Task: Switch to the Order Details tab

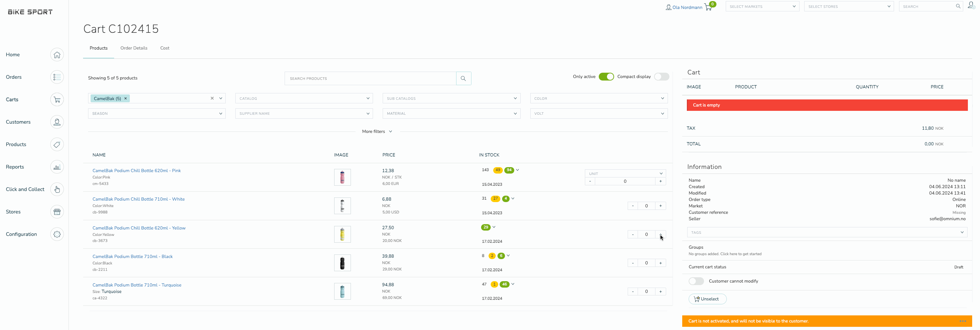Action: [x=134, y=48]
